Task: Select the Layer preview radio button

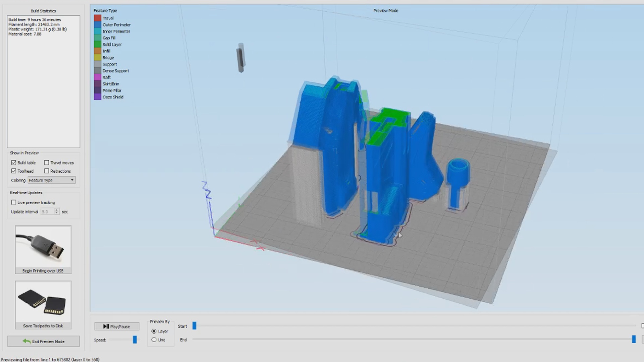Action: [154, 331]
